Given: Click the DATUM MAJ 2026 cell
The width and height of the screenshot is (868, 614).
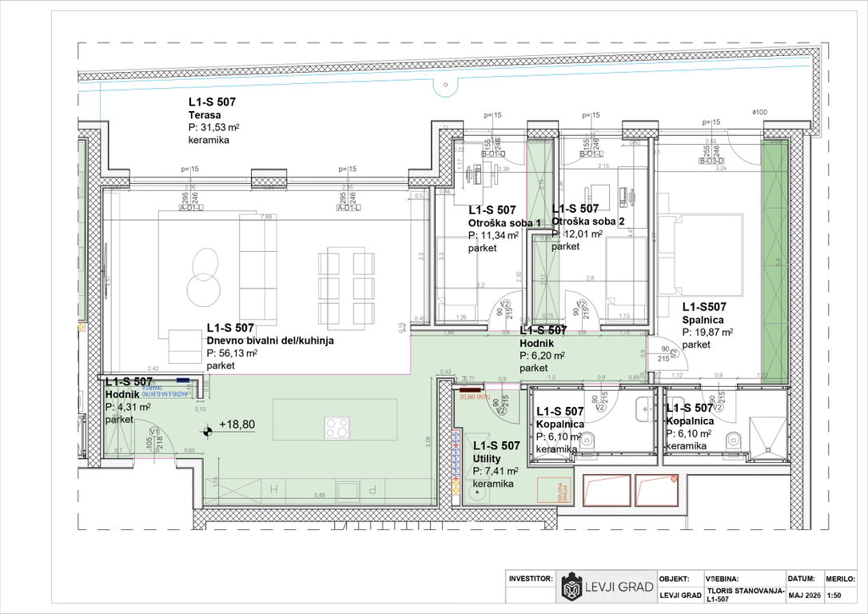Looking at the screenshot, I should coord(804,588).
